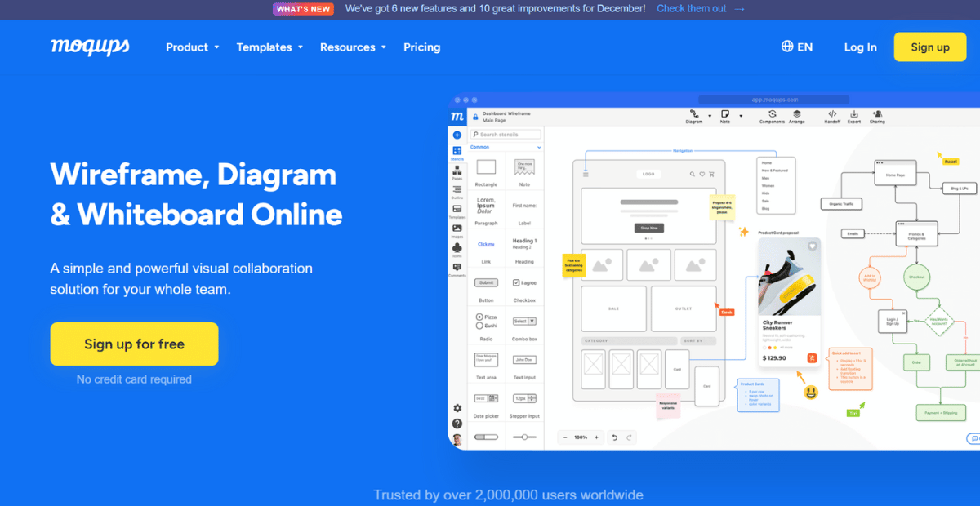The image size is (980, 506).
Task: Select the Diagram tool icon
Action: tap(694, 114)
